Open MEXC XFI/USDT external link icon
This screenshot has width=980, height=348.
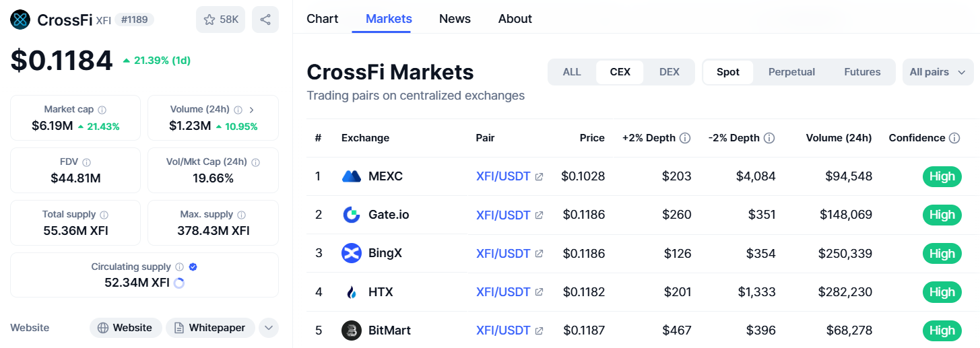point(539,177)
